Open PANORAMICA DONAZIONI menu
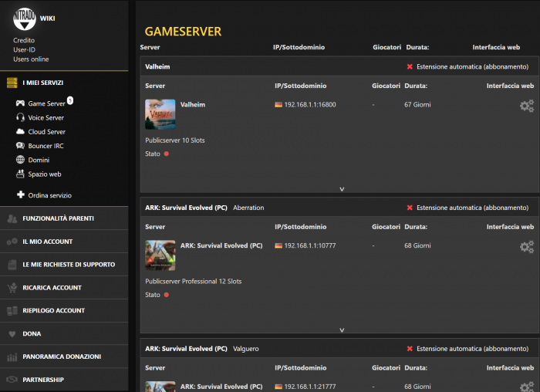The image size is (540, 392). [62, 357]
